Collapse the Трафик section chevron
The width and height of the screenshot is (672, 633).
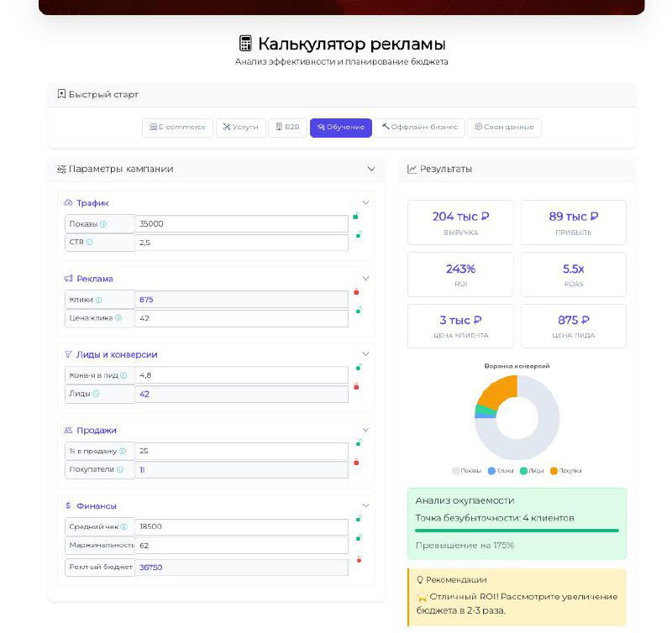[366, 202]
